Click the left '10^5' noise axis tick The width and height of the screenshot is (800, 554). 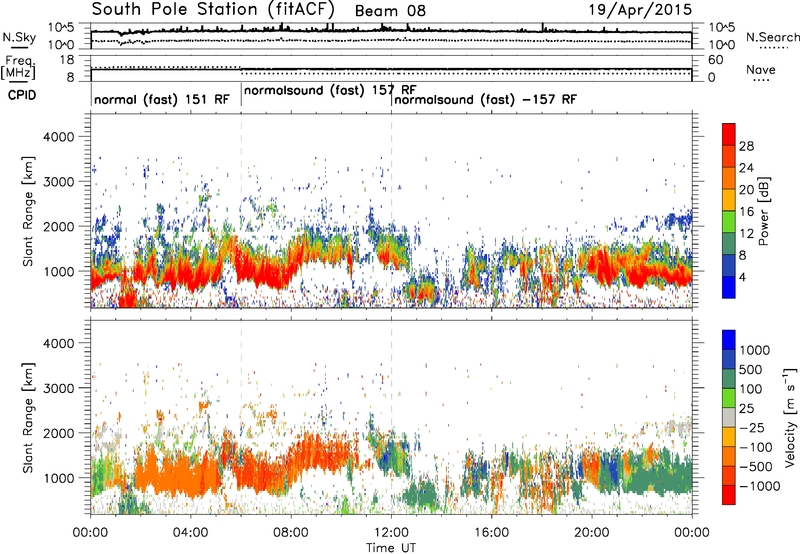61,28
